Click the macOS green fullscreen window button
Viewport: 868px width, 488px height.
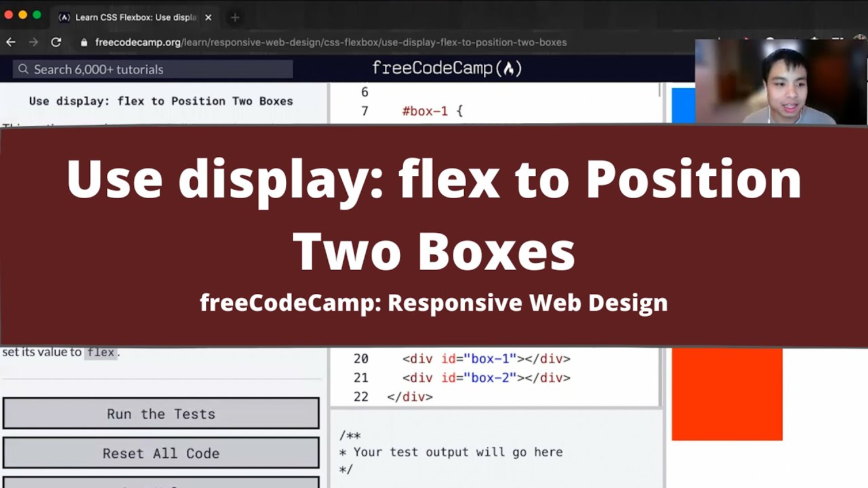coord(37,15)
